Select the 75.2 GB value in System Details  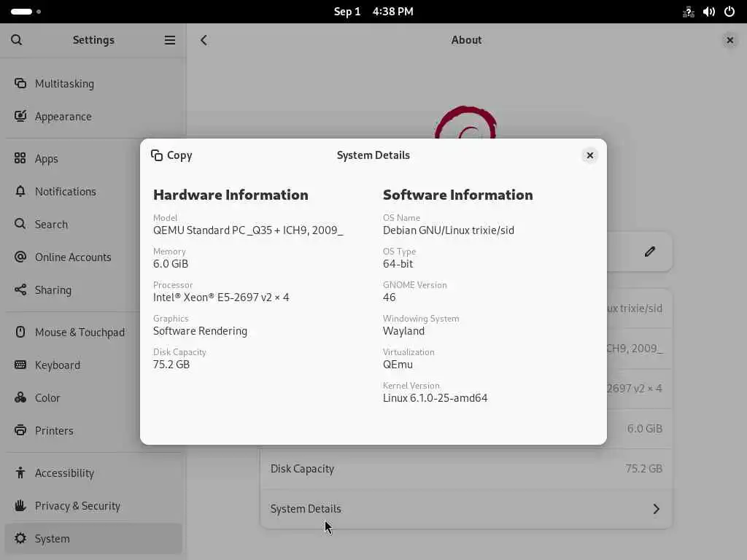(171, 365)
